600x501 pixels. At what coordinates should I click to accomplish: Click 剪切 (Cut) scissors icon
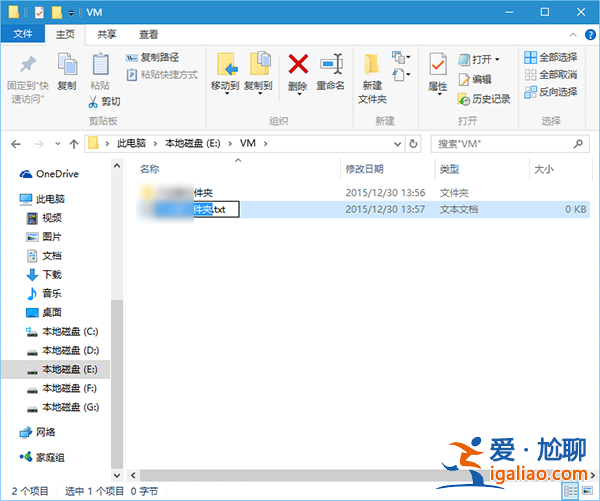(x=93, y=101)
